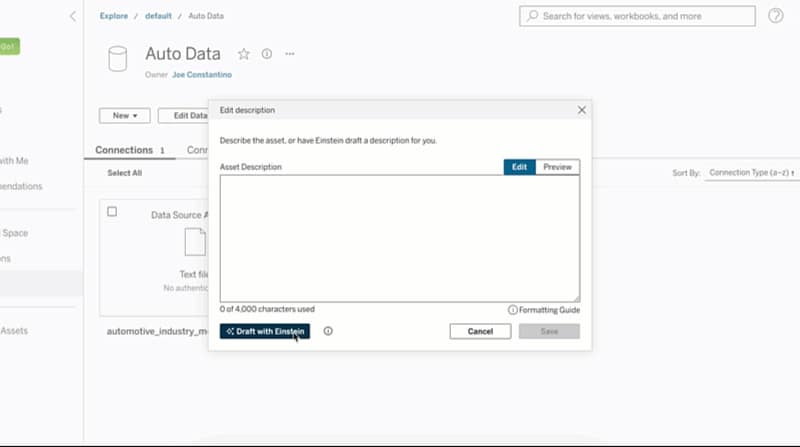Image resolution: width=800 pixels, height=447 pixels.
Task: Click the help question mark icon
Action: tap(775, 16)
